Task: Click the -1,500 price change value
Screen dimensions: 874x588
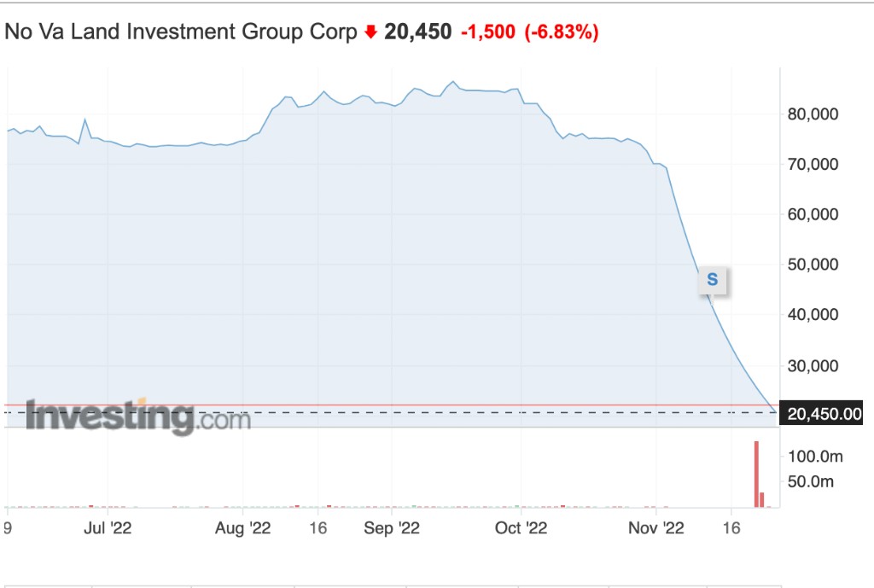Action: pos(488,32)
